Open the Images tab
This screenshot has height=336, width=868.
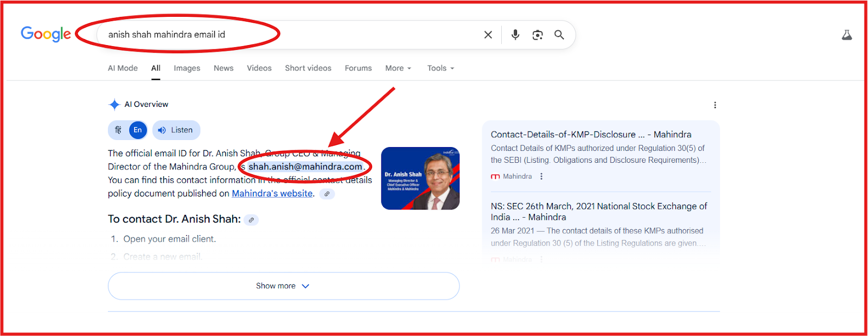[187, 68]
